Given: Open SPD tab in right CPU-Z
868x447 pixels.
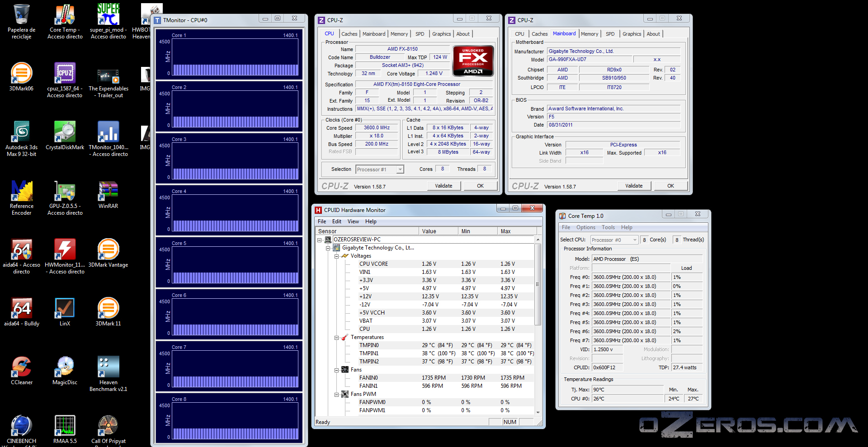Looking at the screenshot, I should pyautogui.click(x=610, y=34).
